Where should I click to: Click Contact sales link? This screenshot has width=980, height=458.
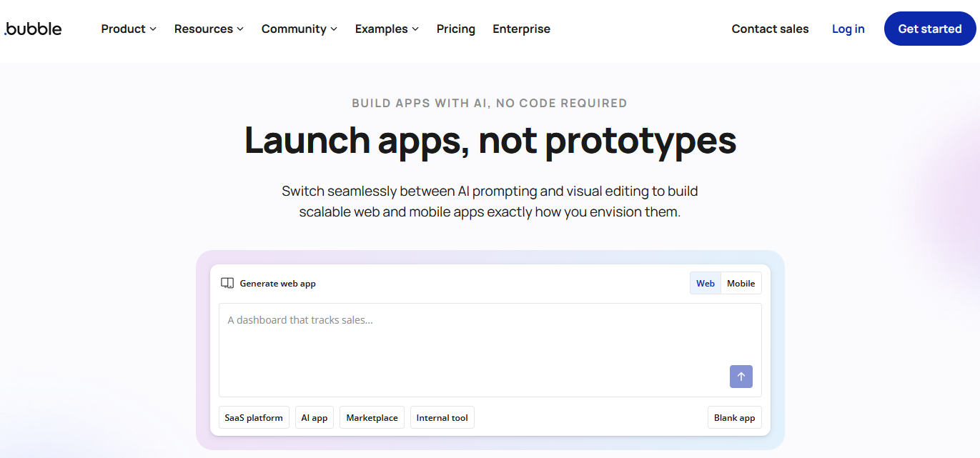tap(770, 29)
